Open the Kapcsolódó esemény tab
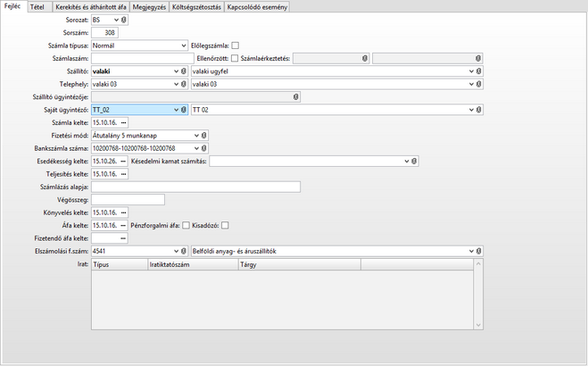 coord(257,7)
